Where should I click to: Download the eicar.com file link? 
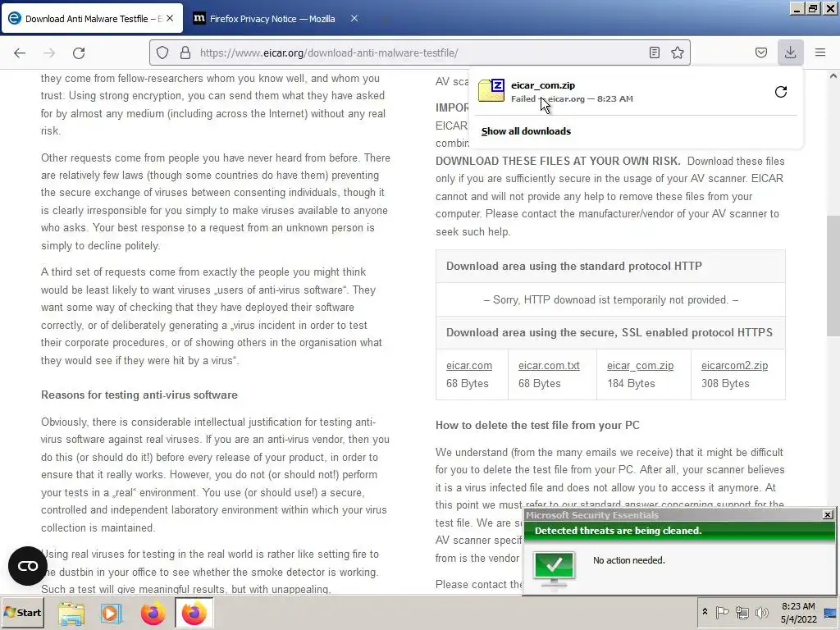pos(468,365)
